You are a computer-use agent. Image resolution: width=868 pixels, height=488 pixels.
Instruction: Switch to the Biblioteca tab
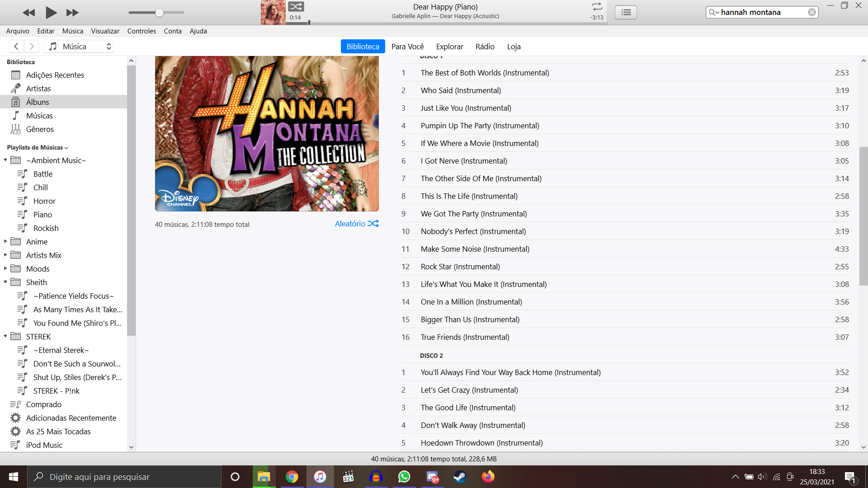[x=363, y=47]
